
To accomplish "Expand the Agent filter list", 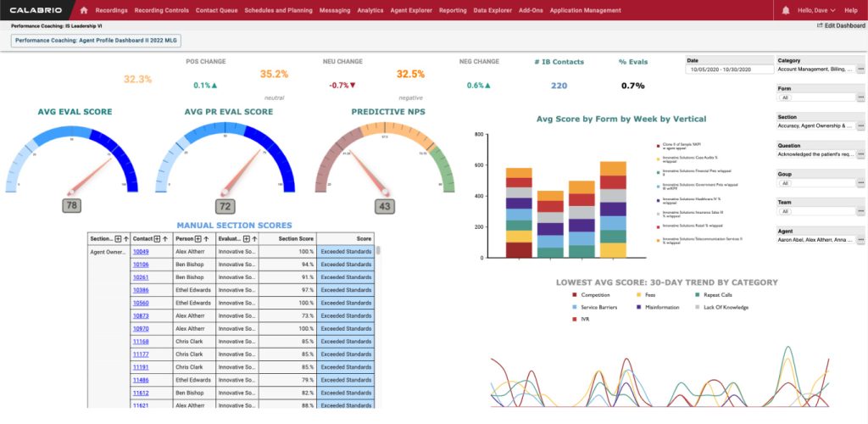I will coord(860,240).
